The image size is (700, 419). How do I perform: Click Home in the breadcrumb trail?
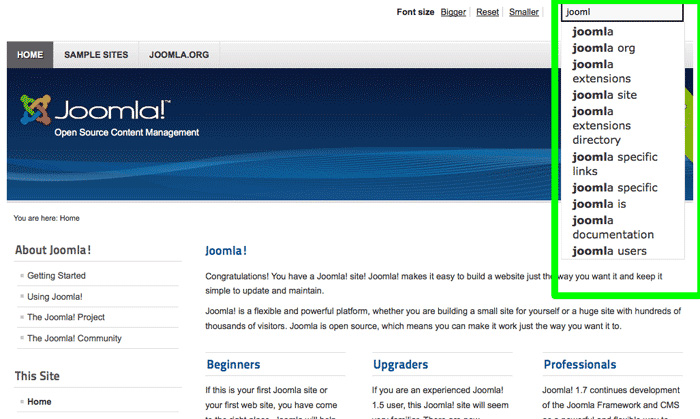70,218
